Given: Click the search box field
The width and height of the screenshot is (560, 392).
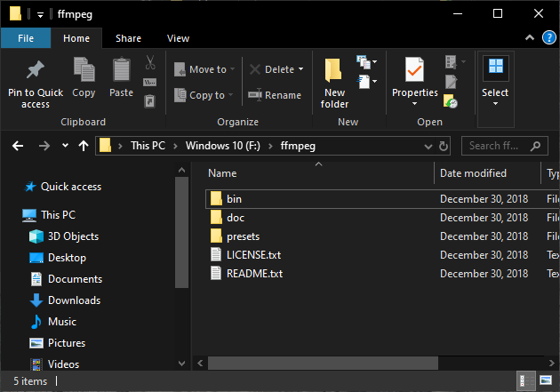Looking at the screenshot, I should click(500, 146).
